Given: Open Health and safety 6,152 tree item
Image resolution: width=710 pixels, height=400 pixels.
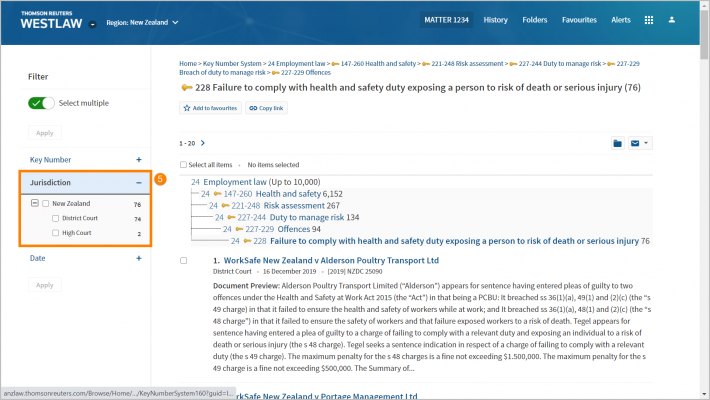Looking at the screenshot, I should (x=288, y=194).
